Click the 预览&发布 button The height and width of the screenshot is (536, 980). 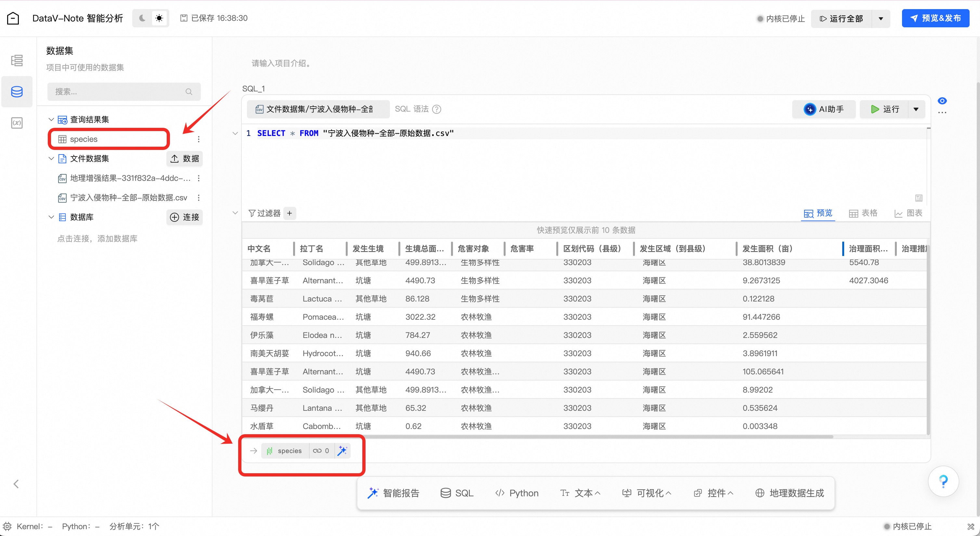coord(935,18)
